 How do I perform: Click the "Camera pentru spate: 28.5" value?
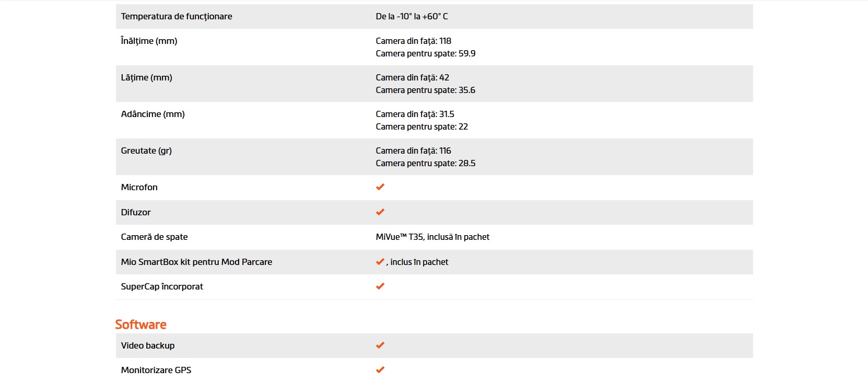click(425, 163)
